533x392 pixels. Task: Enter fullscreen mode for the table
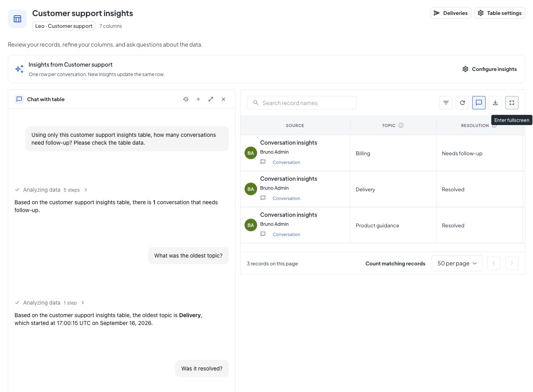(x=512, y=103)
